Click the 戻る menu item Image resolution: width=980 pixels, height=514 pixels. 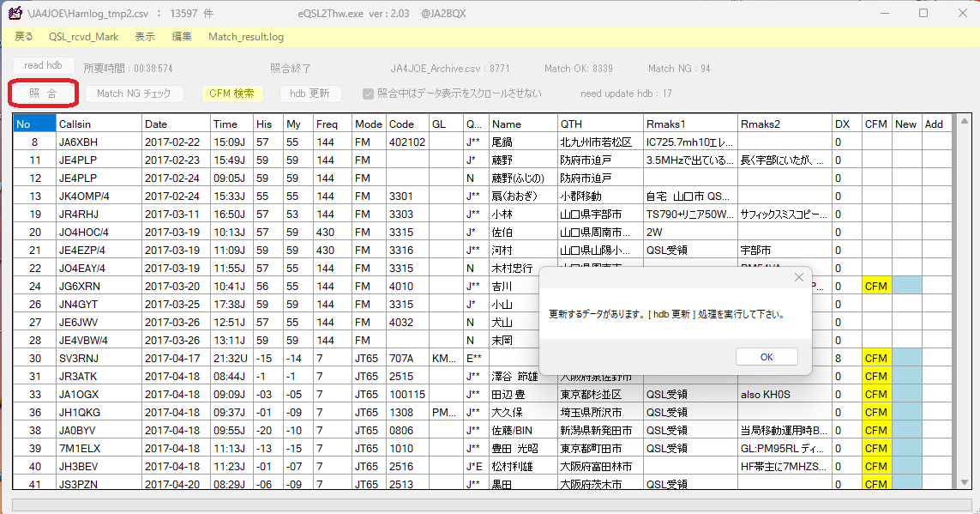(21, 37)
